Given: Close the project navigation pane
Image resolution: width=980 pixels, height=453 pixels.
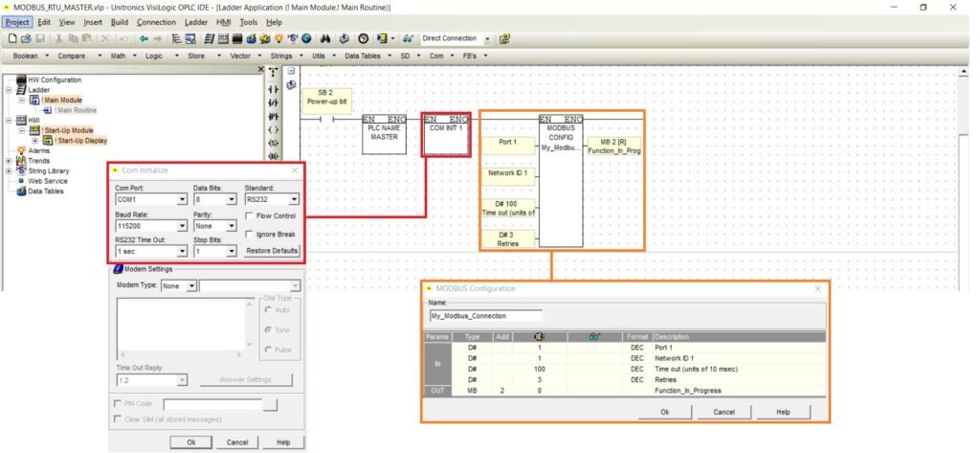Looking at the screenshot, I should click(261, 69).
